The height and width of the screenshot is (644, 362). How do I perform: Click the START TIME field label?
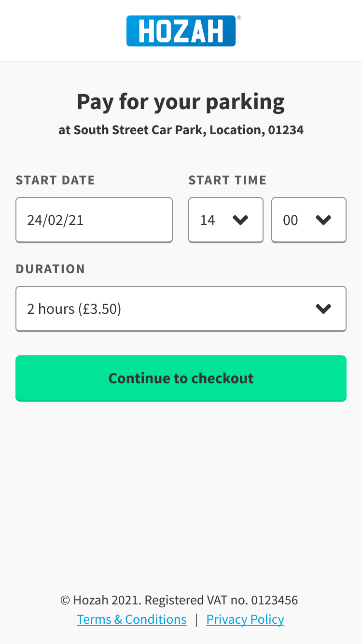pos(227,180)
